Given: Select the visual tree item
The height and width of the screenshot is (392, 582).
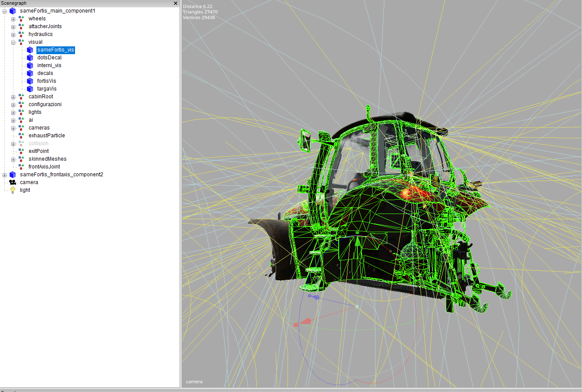Looking at the screenshot, I should coord(36,42).
